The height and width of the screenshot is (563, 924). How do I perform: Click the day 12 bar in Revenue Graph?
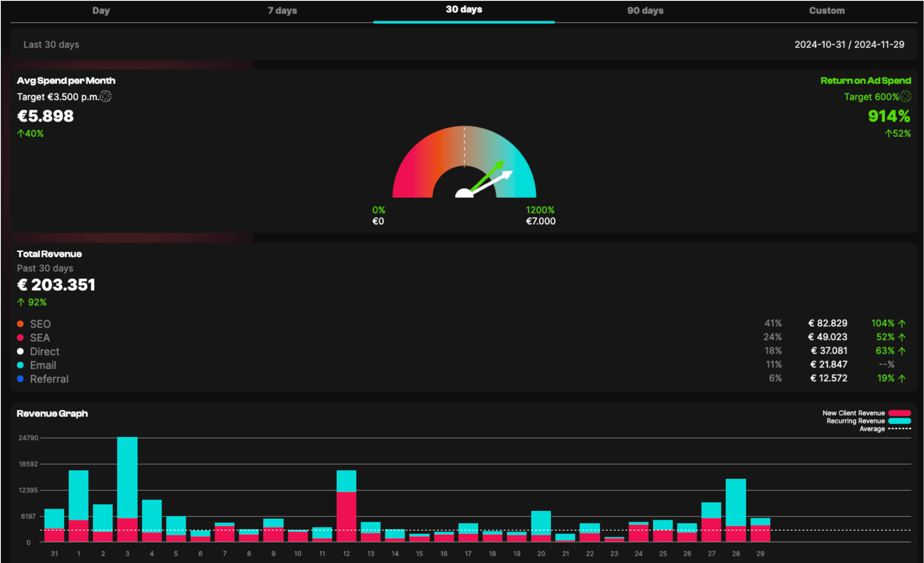click(346, 507)
